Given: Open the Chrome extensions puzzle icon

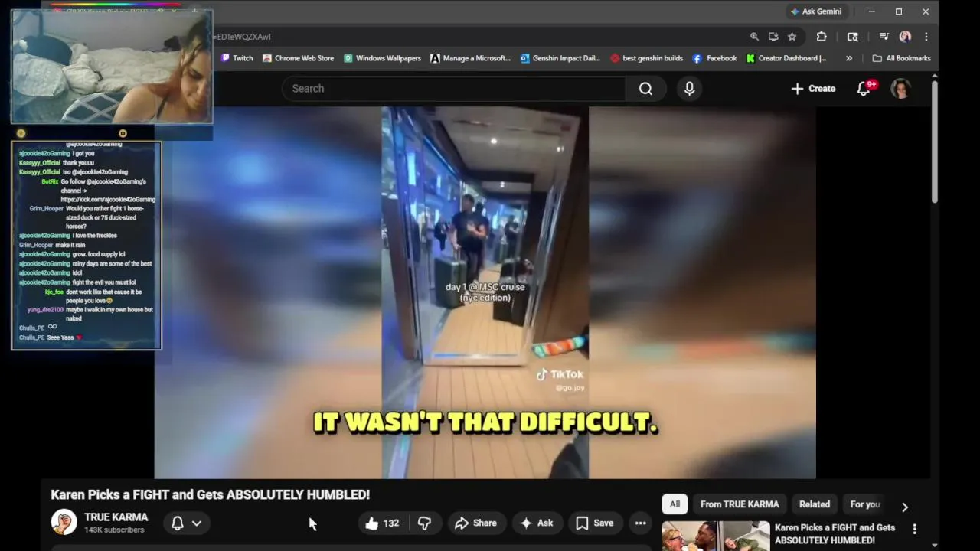Looking at the screenshot, I should [x=822, y=37].
